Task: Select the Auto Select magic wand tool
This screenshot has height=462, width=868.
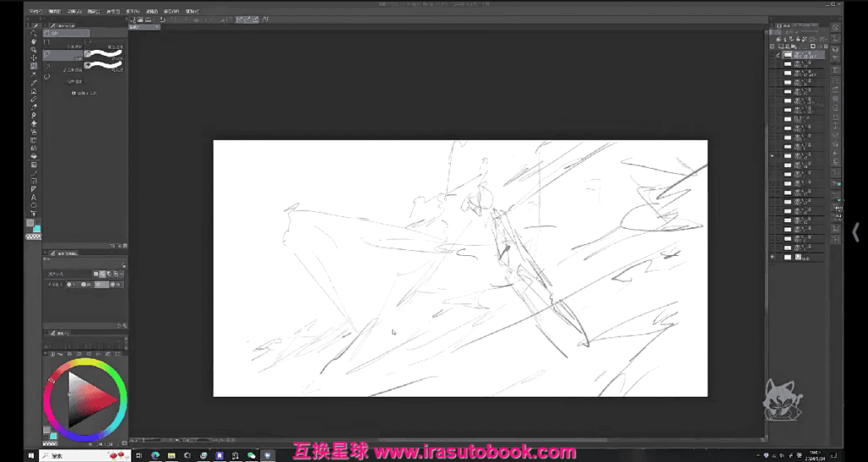Action: tap(34, 74)
